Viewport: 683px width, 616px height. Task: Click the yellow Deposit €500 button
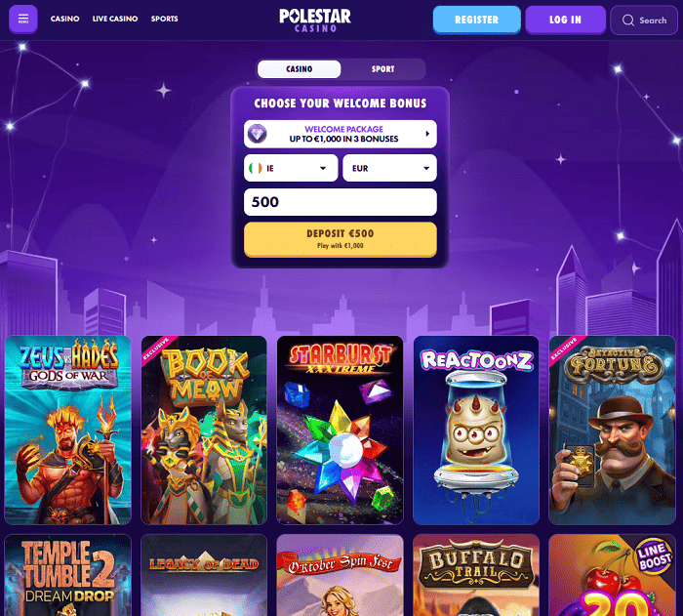pyautogui.click(x=341, y=239)
